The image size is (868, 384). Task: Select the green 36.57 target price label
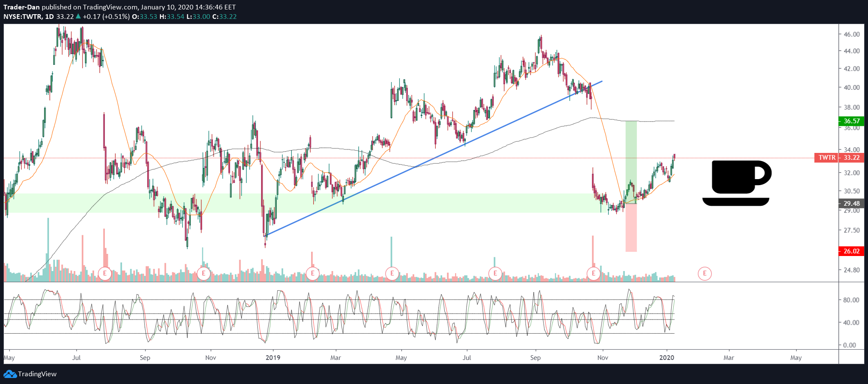pos(851,121)
